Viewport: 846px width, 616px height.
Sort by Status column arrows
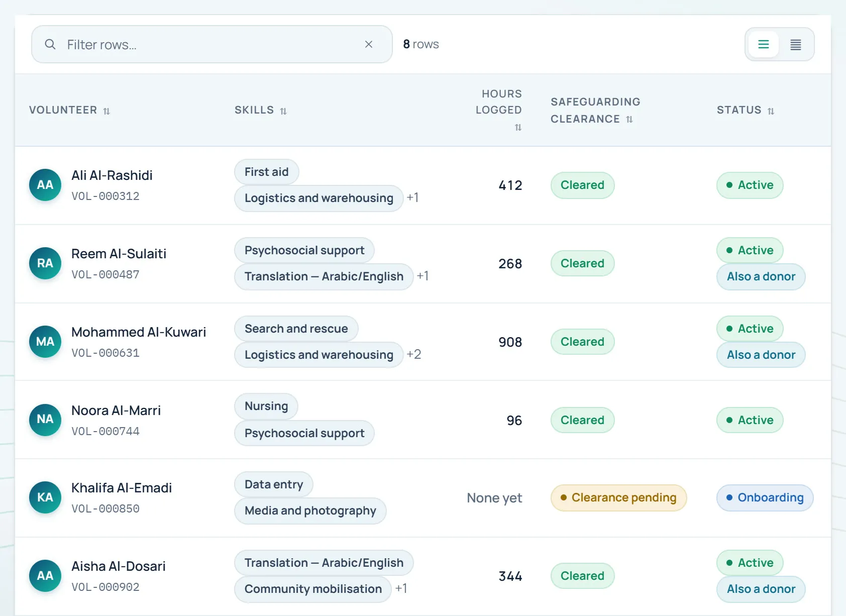pyautogui.click(x=771, y=111)
